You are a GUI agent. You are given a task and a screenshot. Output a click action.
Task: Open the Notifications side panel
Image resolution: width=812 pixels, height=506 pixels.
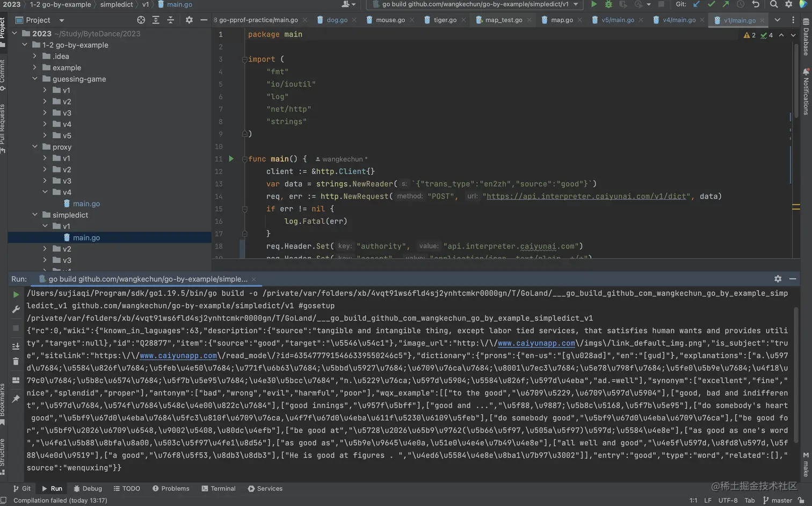(806, 91)
